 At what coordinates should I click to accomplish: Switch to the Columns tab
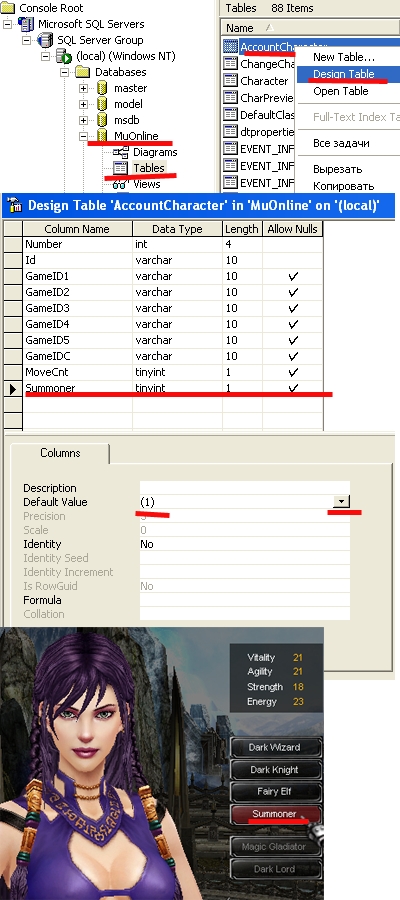tap(60, 453)
